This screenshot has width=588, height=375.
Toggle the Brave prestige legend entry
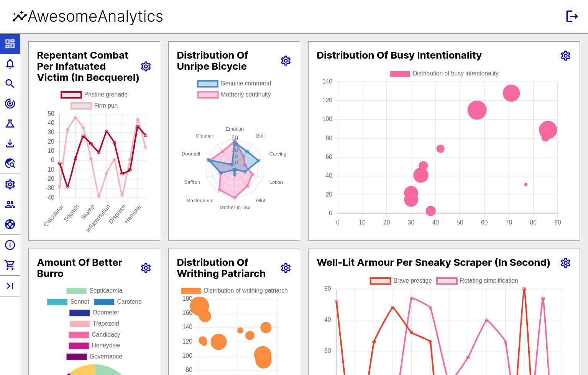[401, 281]
